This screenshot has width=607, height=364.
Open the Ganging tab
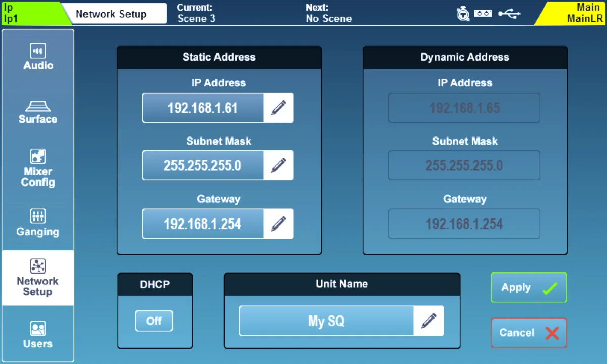(x=38, y=223)
